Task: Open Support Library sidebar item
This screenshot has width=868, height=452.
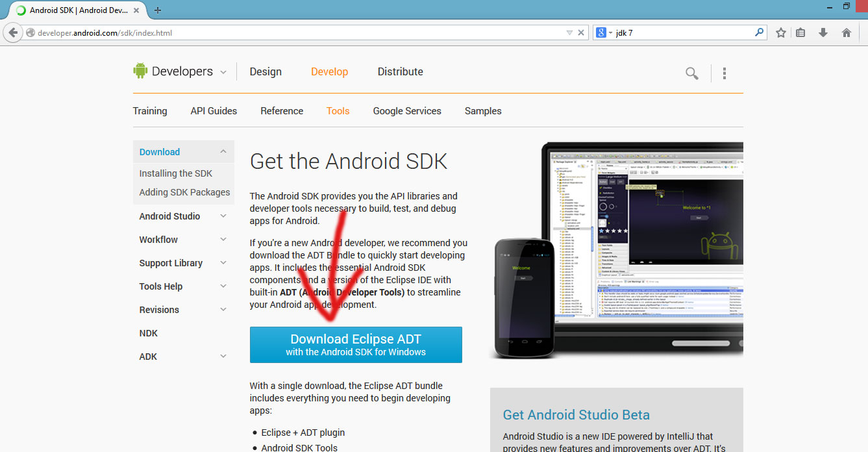Action: (171, 263)
